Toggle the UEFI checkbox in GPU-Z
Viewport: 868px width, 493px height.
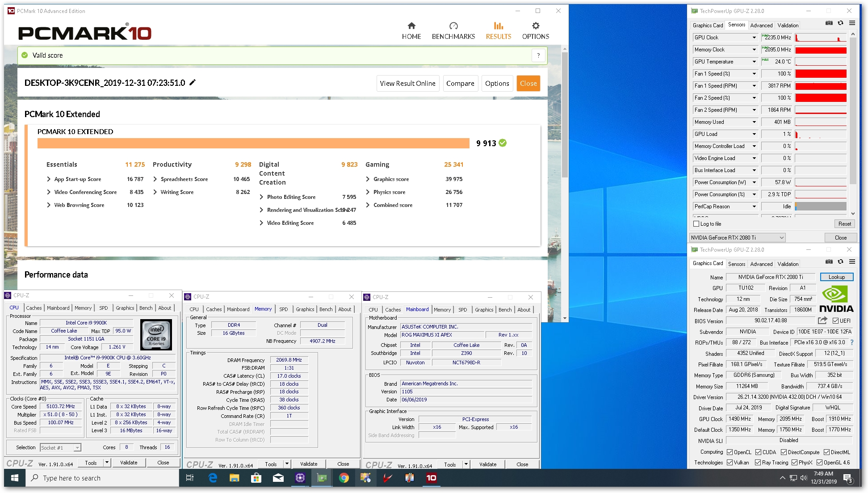[x=835, y=320]
